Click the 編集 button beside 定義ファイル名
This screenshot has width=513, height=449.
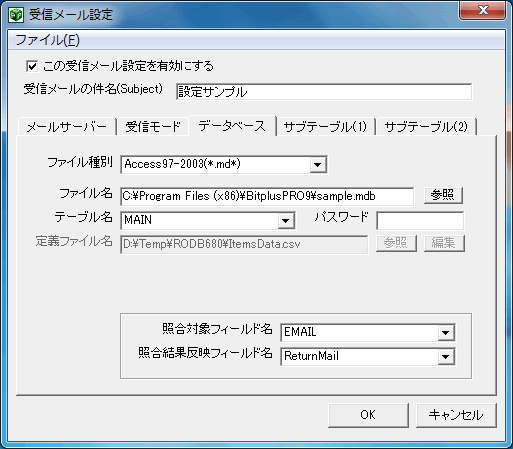[444, 243]
